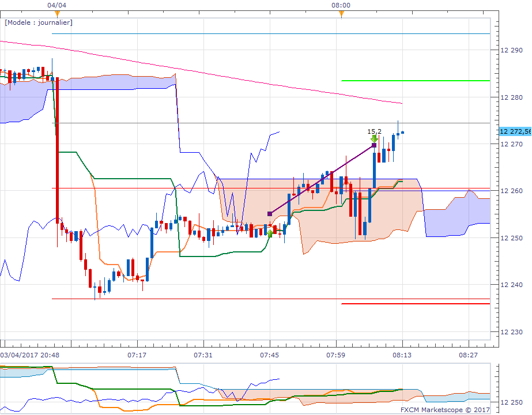Click the [Modele : journalier] label

39,22
